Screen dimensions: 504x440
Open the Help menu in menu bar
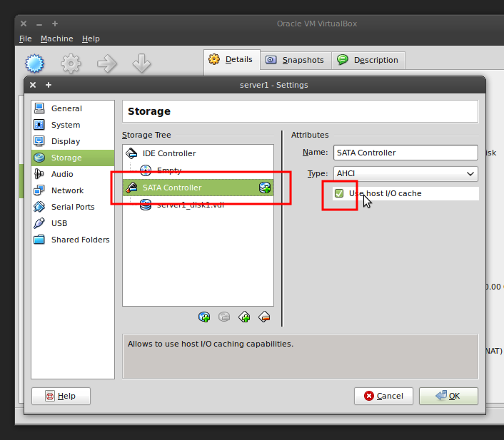click(x=91, y=39)
